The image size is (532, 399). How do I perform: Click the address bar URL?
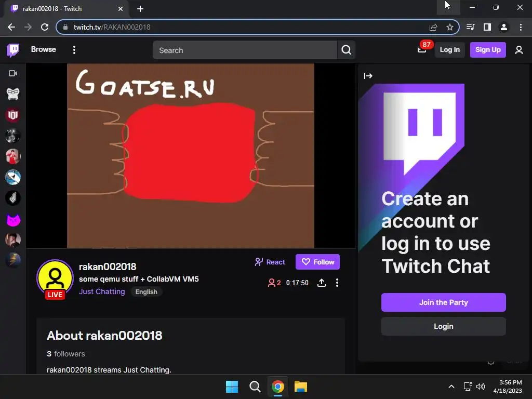click(x=112, y=27)
